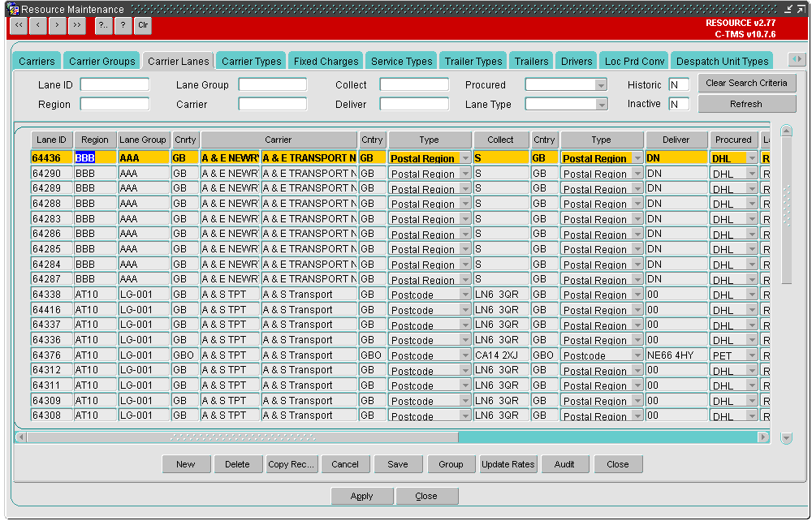Click the Clr clear toolbar button
The height and width of the screenshot is (521, 812).
click(143, 25)
